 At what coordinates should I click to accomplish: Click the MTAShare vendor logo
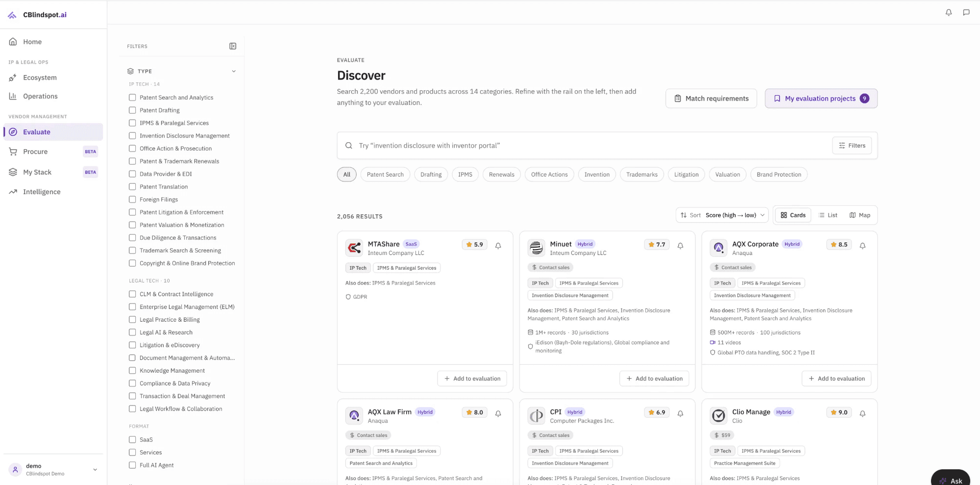(x=354, y=248)
